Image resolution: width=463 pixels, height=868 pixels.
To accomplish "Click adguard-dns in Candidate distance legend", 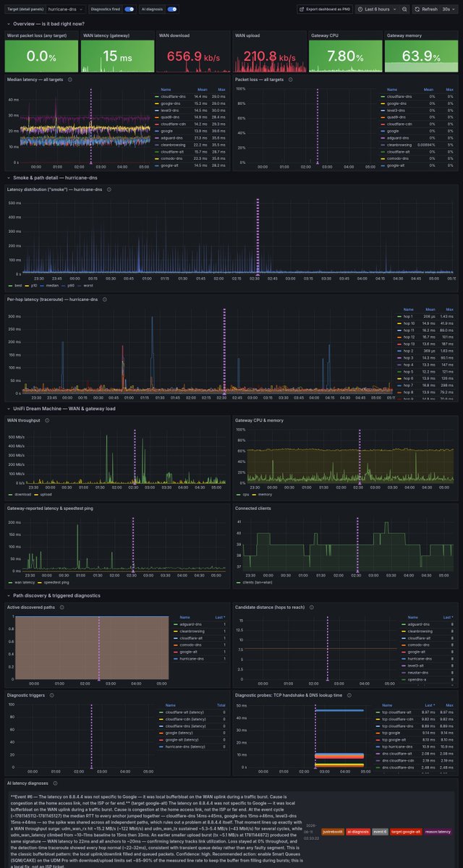I will click(x=419, y=624).
